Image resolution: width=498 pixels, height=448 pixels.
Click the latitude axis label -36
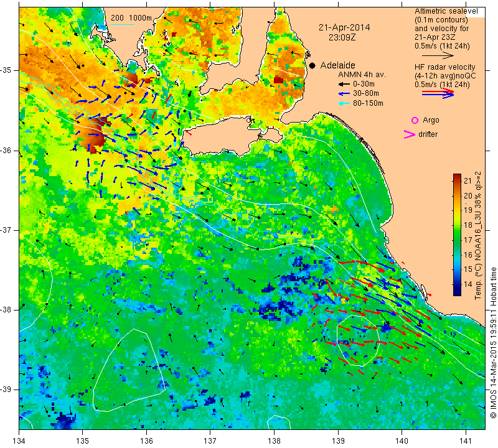(x=6, y=150)
